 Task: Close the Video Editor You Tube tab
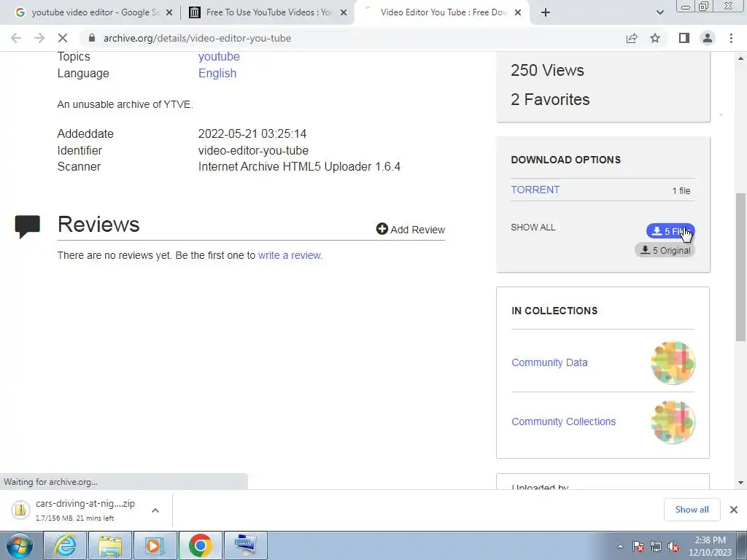[519, 12]
